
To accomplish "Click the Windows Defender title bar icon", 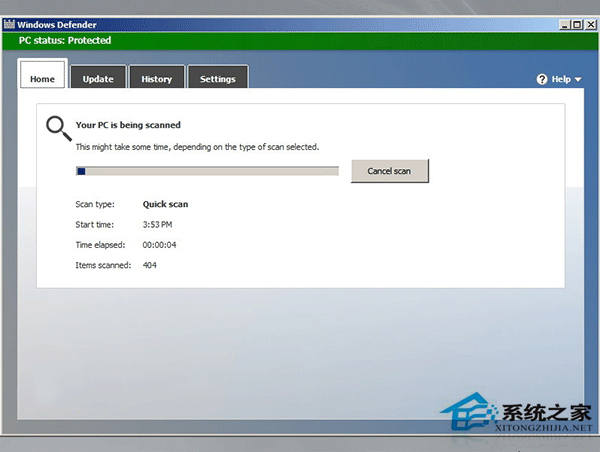I will pos(9,24).
